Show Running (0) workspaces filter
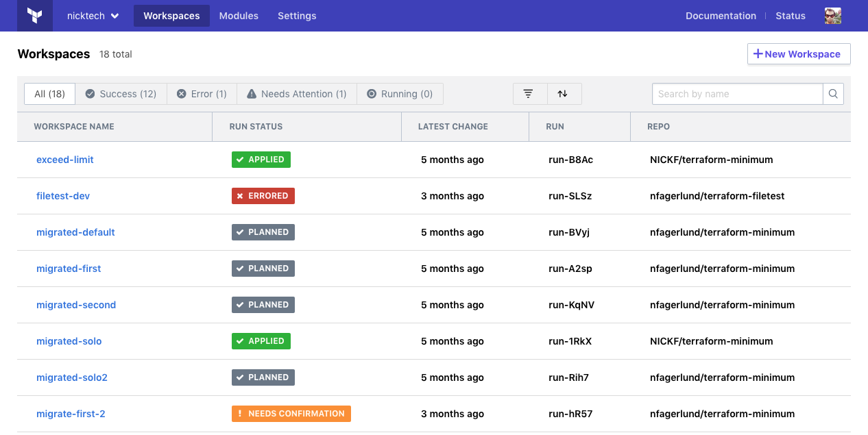868x435 pixels. tap(400, 94)
